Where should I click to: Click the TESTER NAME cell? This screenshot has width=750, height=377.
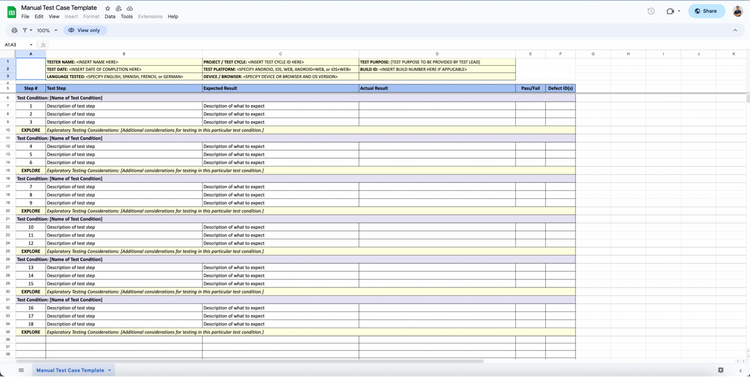pos(124,62)
